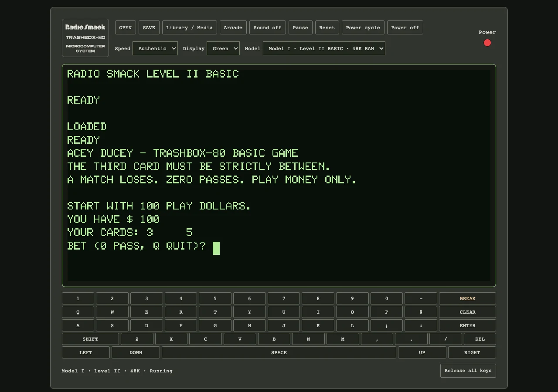
Task: Tap the L key
Action: click(x=352, y=325)
